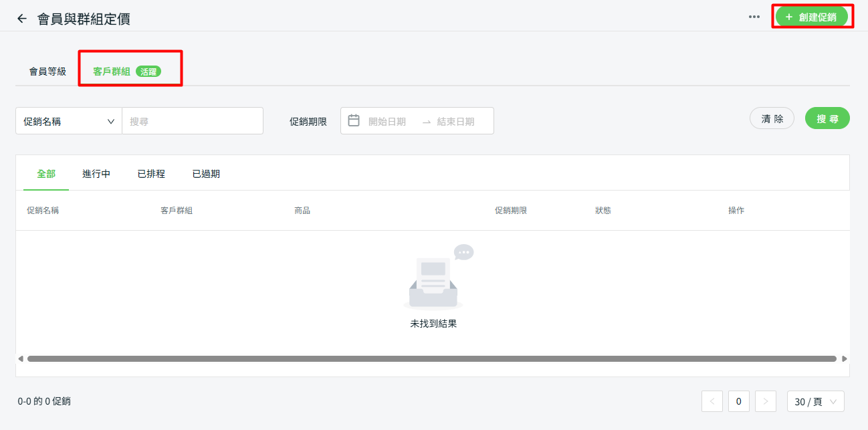Viewport: 868px width, 430px height.
Task: Click the 開始日期 start date field
Action: click(387, 122)
